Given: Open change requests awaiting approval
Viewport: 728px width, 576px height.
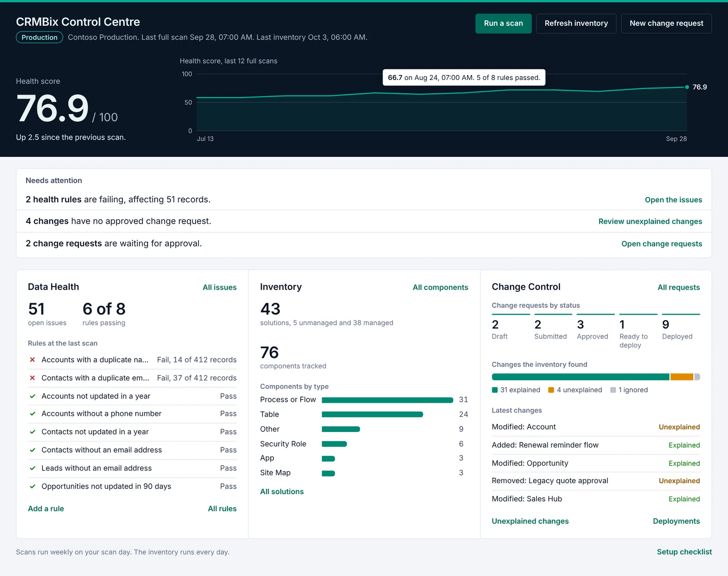Looking at the screenshot, I should click(662, 244).
